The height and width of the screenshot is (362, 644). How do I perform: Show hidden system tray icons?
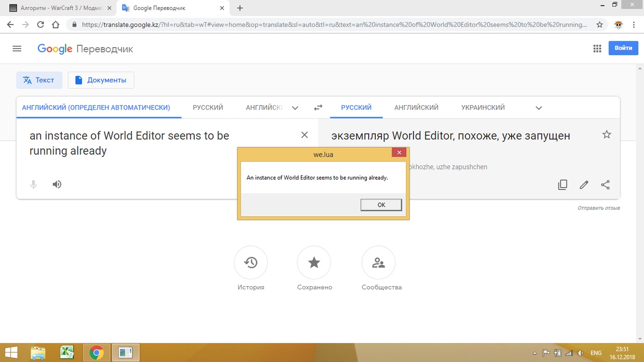pos(534,353)
